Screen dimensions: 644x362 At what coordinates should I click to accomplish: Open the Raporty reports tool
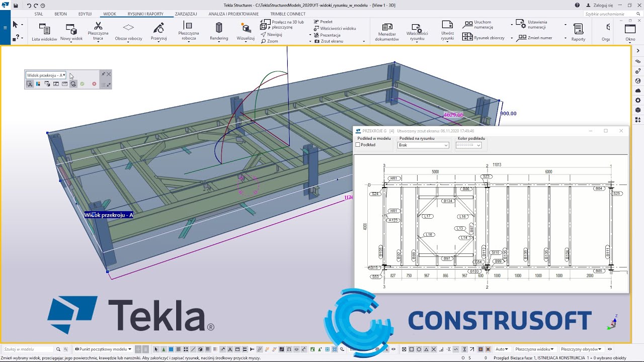[x=578, y=32]
